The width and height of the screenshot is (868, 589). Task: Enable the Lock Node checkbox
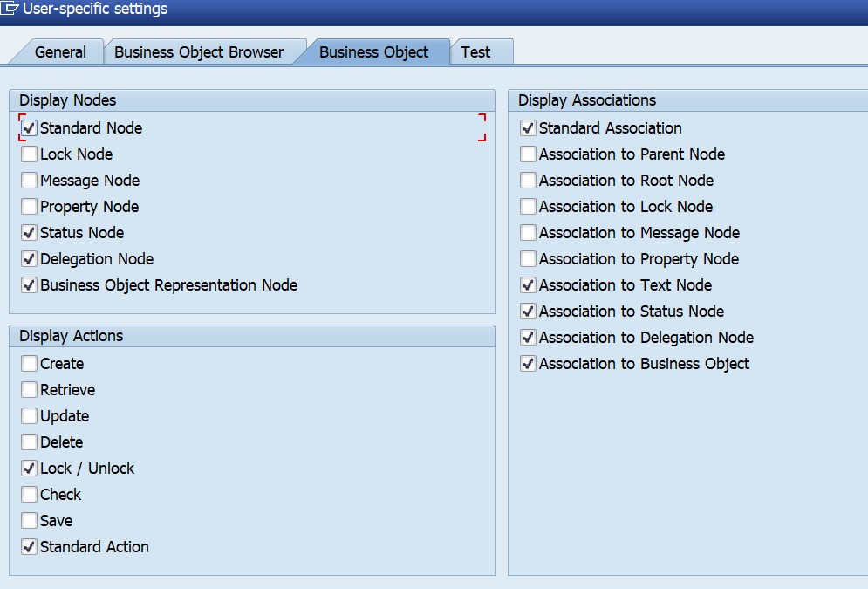(x=29, y=154)
